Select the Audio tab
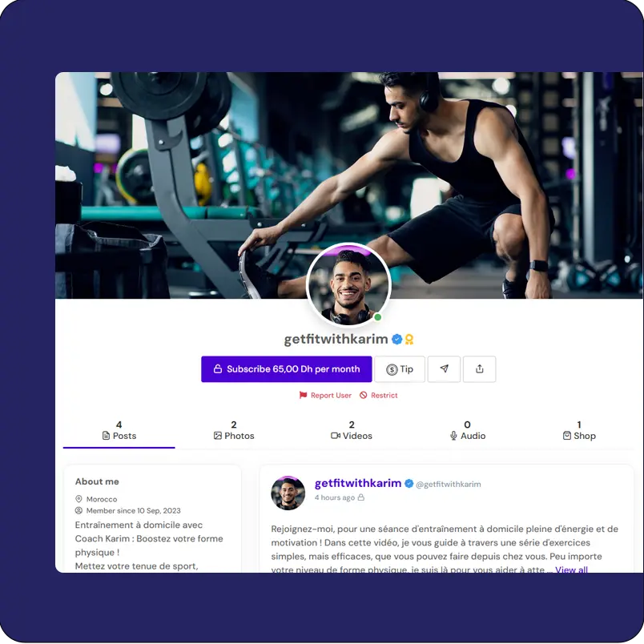 click(x=468, y=430)
